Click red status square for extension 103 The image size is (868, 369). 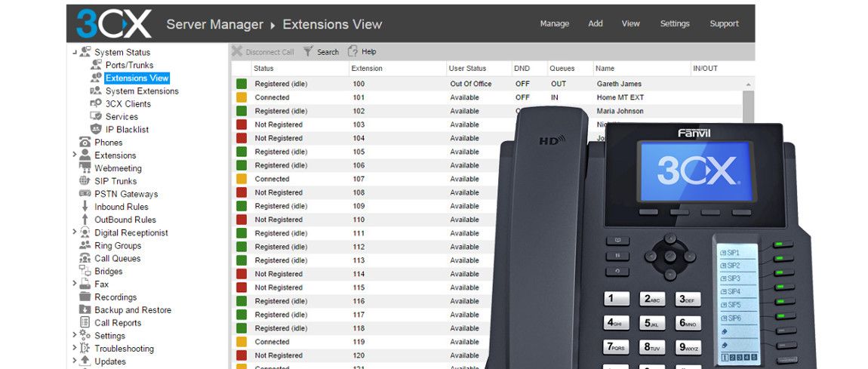click(x=242, y=125)
